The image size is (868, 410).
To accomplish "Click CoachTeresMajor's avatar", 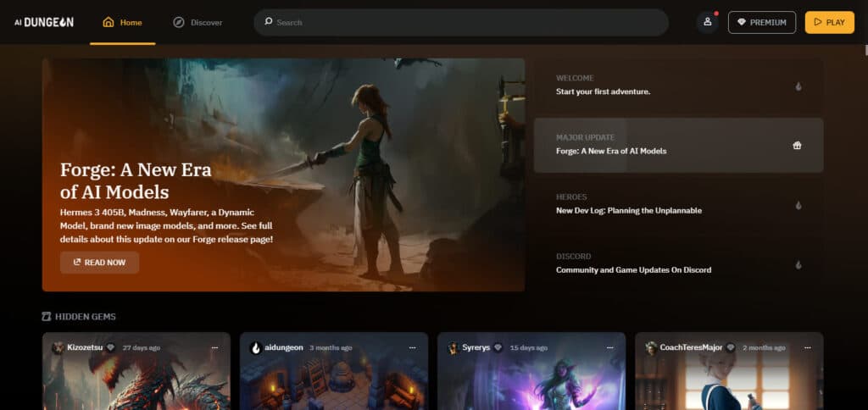I will pyautogui.click(x=651, y=347).
